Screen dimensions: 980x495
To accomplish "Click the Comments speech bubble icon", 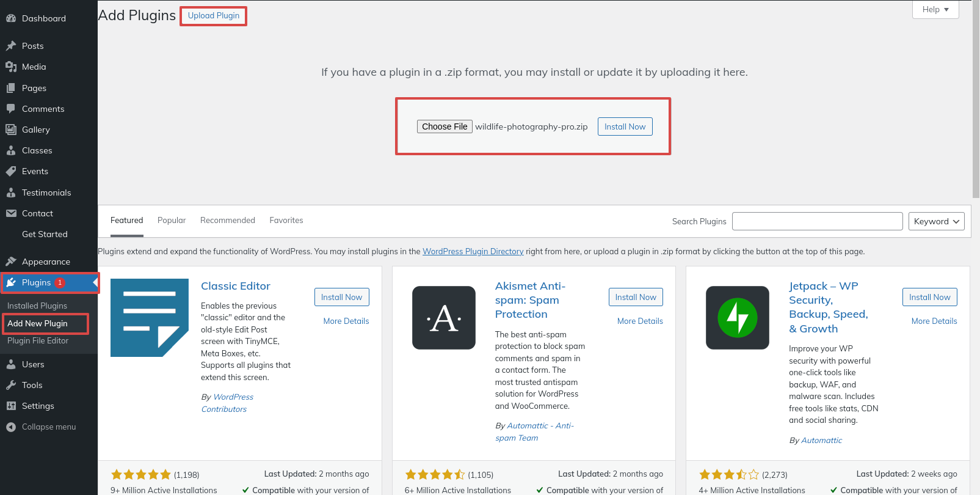I will 11,109.
